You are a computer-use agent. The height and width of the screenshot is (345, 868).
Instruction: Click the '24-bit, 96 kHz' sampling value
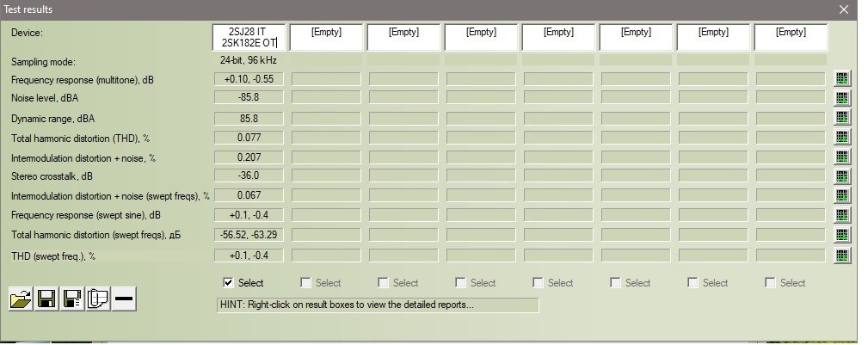point(248,60)
